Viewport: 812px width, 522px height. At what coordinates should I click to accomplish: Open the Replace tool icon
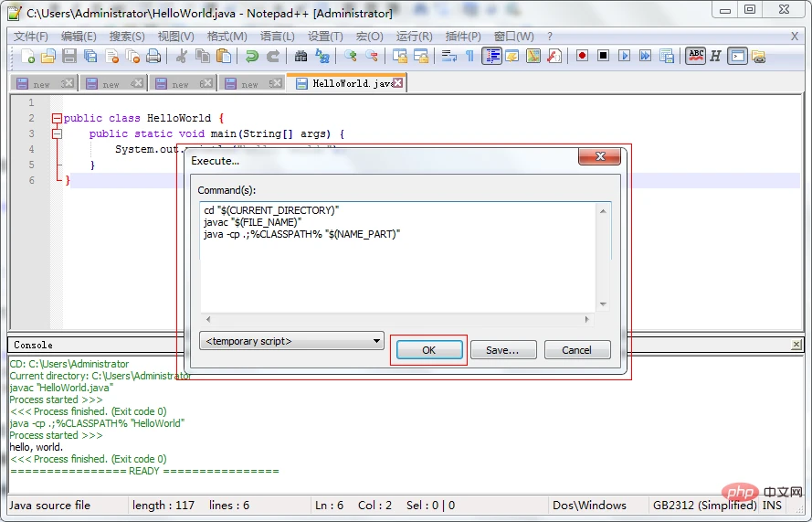pyautogui.click(x=322, y=56)
